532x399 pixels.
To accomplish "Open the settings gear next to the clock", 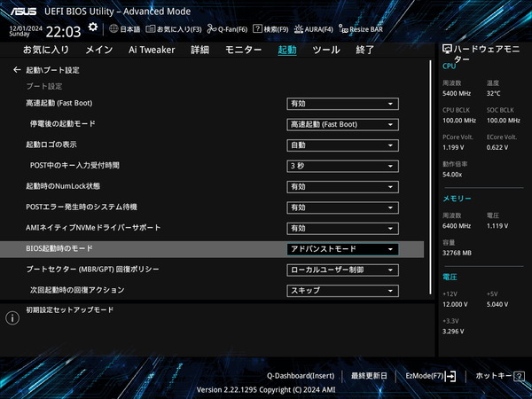I will pyautogui.click(x=92, y=27).
